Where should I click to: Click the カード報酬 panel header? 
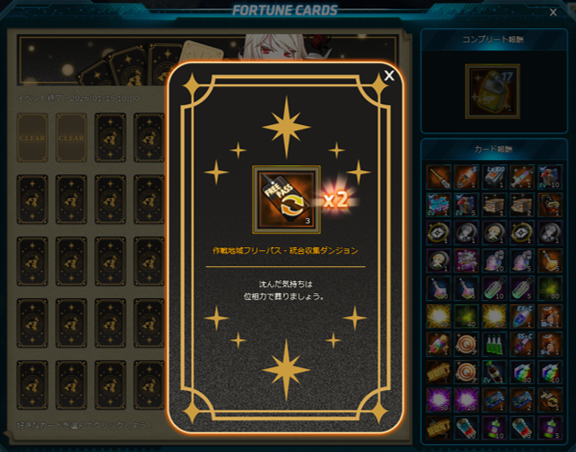[494, 149]
